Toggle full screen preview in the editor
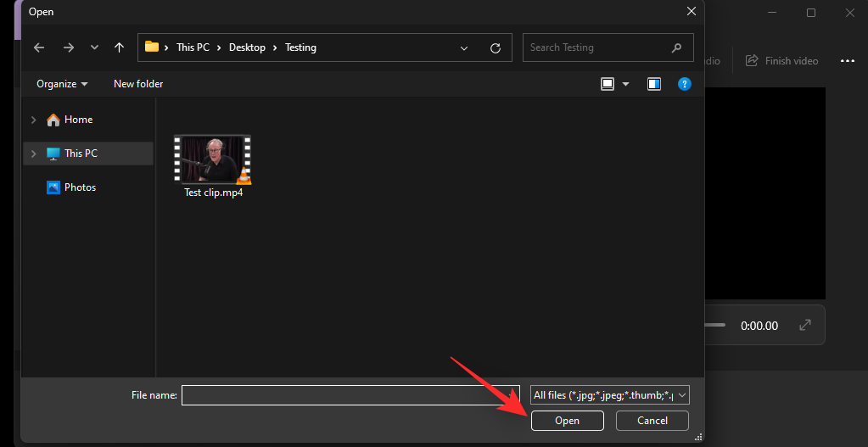Image resolution: width=868 pixels, height=447 pixels. point(805,326)
